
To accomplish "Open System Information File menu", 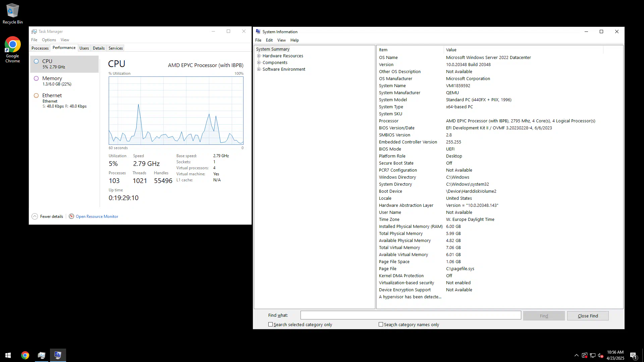I will pos(258,40).
